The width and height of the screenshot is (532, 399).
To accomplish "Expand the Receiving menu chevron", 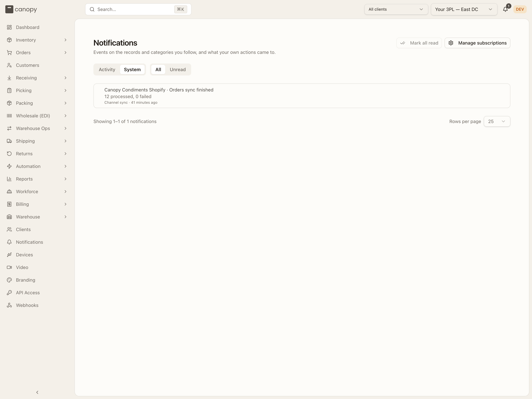I will click(x=65, y=78).
